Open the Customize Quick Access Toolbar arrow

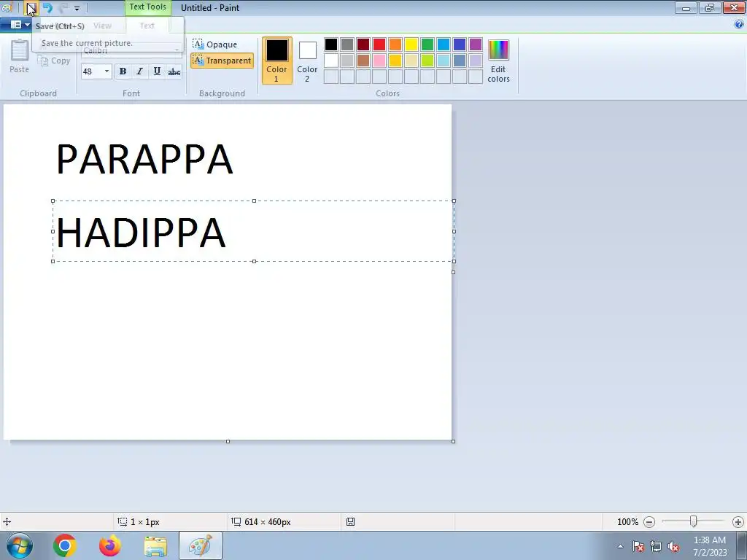point(77,9)
